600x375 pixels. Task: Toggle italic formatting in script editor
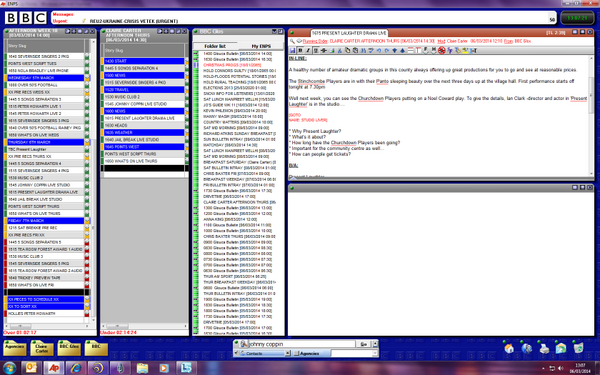pyautogui.click(x=308, y=50)
